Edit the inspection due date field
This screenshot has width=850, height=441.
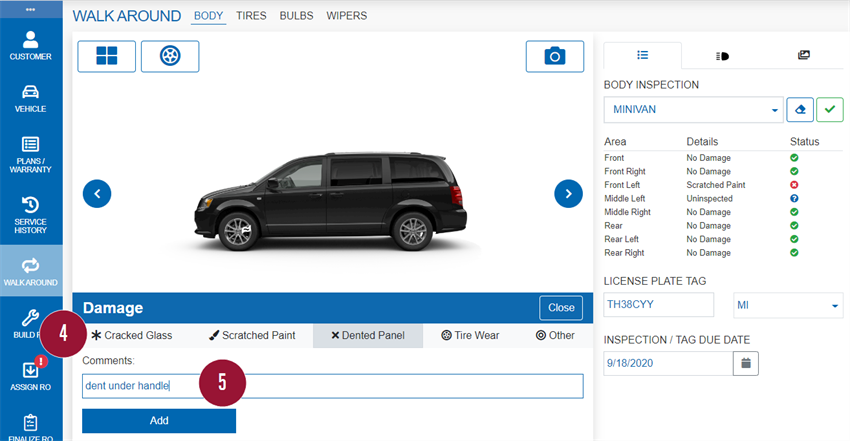[668, 363]
